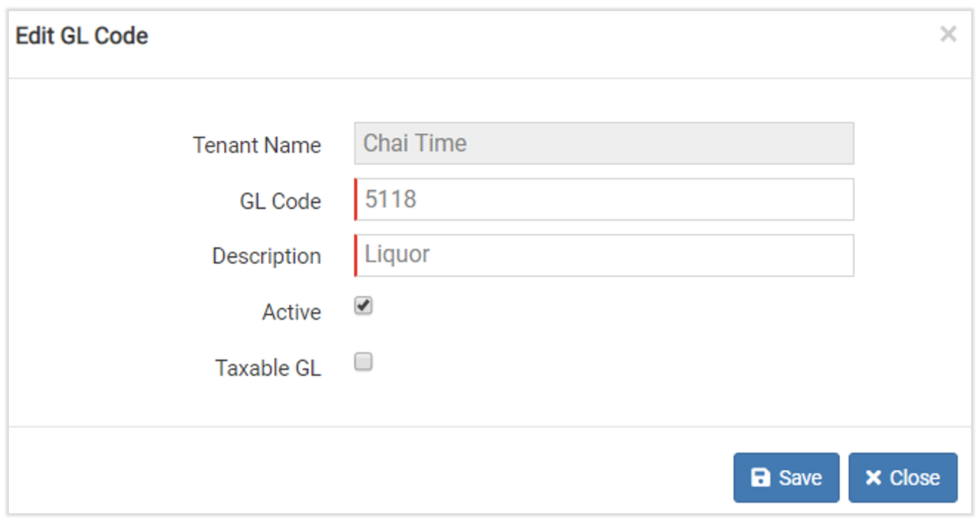Click the disabled Tenant Name field

pos(604,143)
